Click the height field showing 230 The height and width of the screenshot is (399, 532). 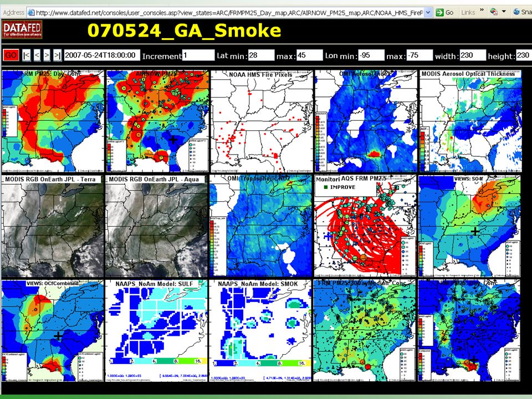point(524,55)
